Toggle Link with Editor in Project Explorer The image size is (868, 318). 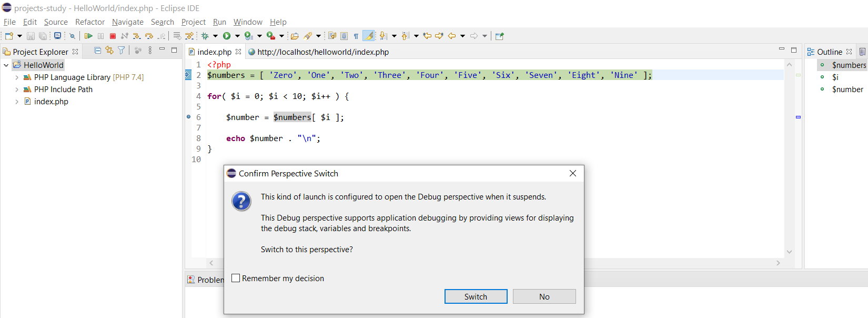click(x=109, y=51)
